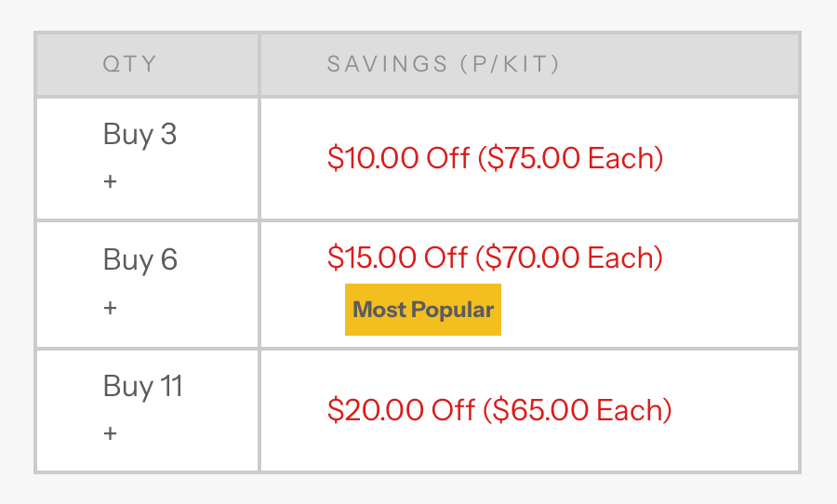Click the ($75.00 Each) price text
Image resolution: width=837 pixels, height=504 pixels.
[x=570, y=158]
